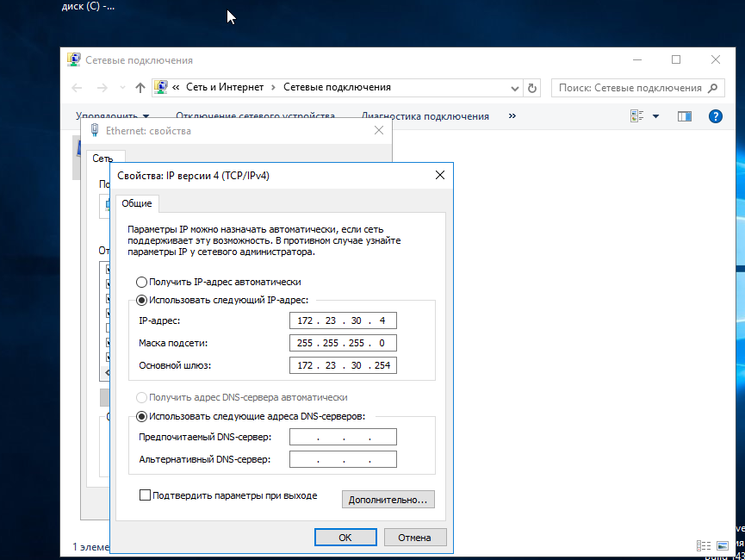Click the IP-адрес input field

click(343, 320)
